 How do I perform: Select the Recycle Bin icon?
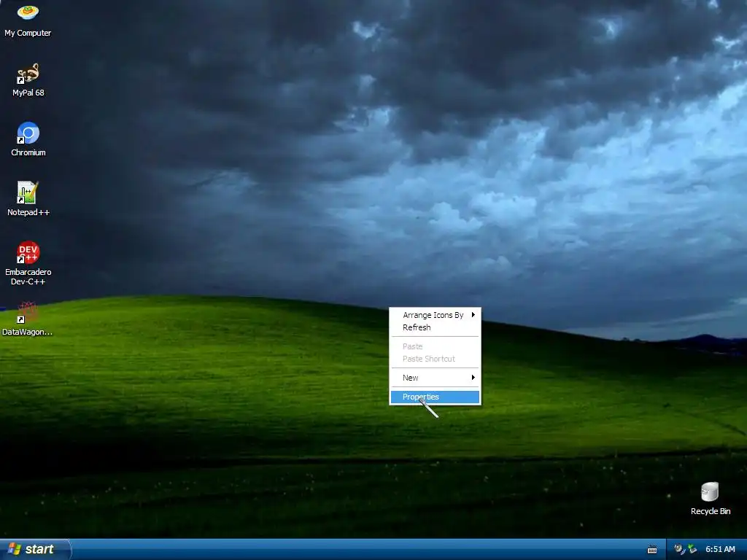pyautogui.click(x=711, y=499)
